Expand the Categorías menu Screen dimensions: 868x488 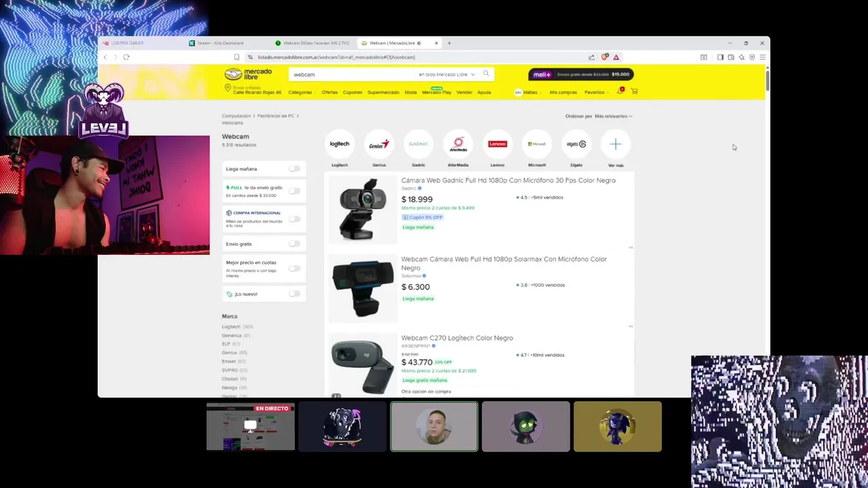(301, 92)
